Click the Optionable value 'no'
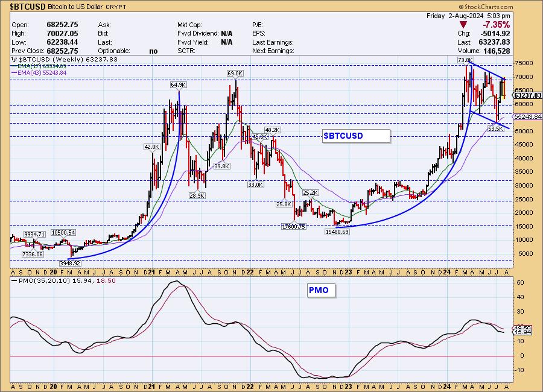The image size is (543, 392). 153,51
